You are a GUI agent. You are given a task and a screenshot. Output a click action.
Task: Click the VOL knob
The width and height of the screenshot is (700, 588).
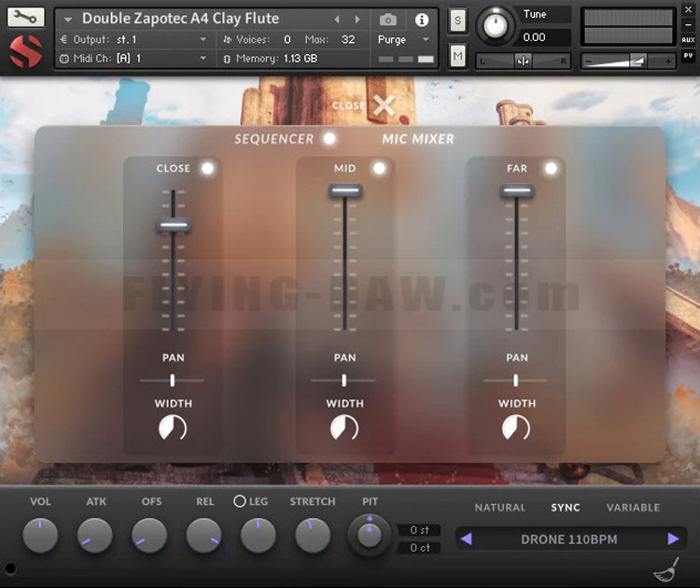pyautogui.click(x=40, y=536)
